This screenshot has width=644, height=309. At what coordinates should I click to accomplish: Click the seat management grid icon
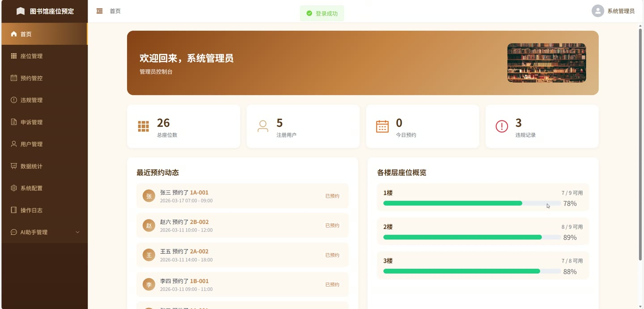tap(14, 56)
